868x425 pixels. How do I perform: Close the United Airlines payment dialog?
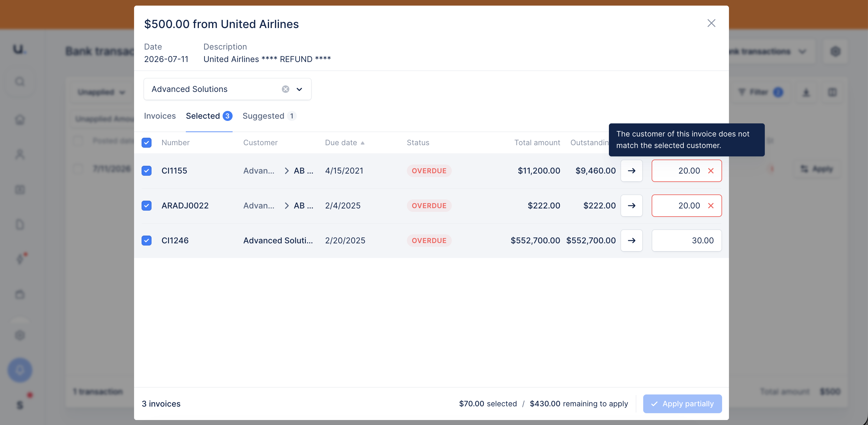(711, 23)
